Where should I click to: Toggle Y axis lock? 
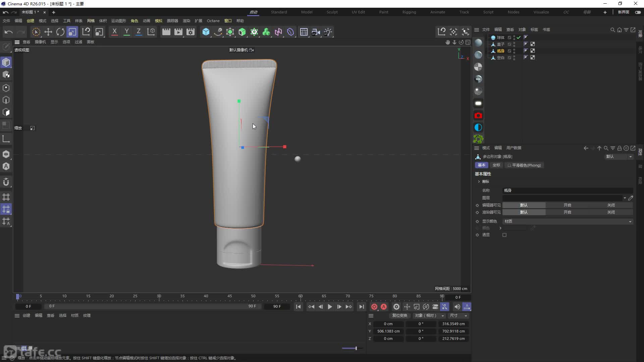pos(126,32)
